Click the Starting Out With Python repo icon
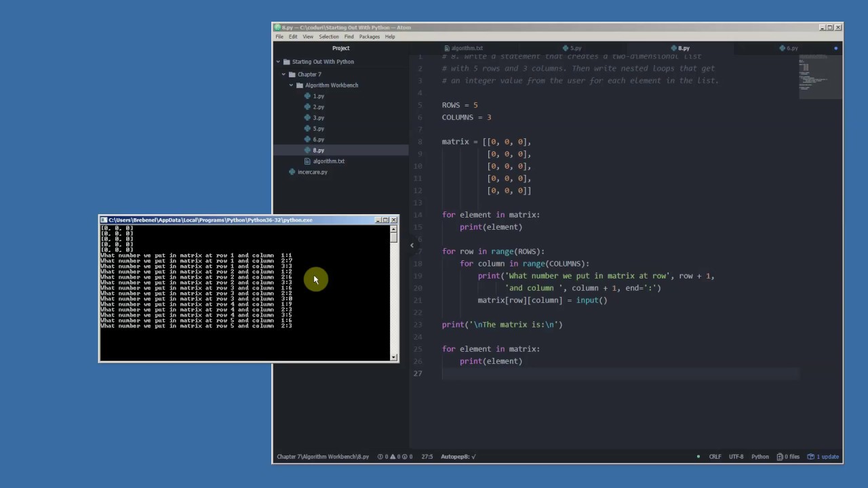 pyautogui.click(x=287, y=62)
